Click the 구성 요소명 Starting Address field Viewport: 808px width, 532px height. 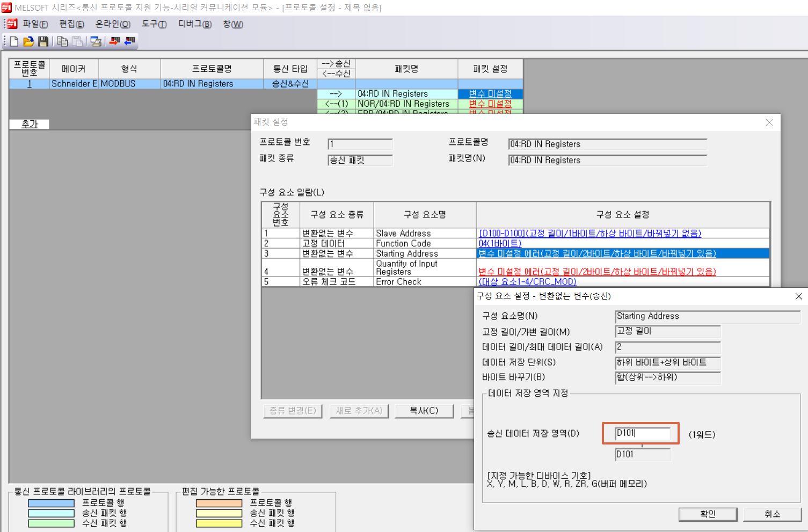coord(707,317)
